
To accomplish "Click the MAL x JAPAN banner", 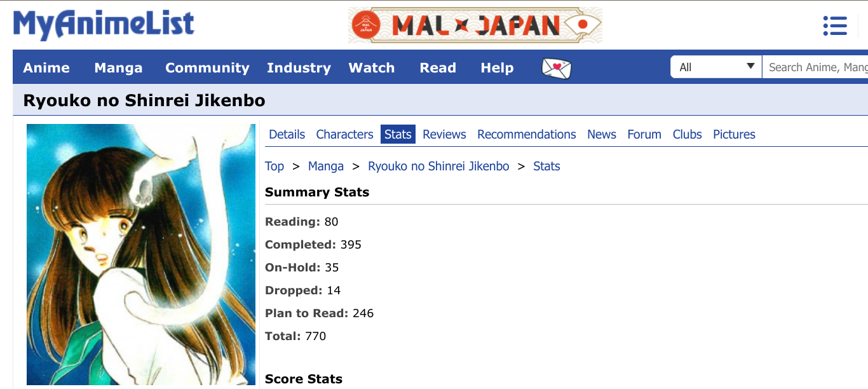I will [475, 25].
